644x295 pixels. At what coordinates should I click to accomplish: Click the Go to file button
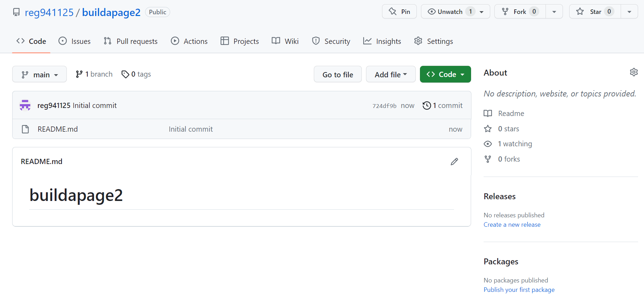[337, 74]
